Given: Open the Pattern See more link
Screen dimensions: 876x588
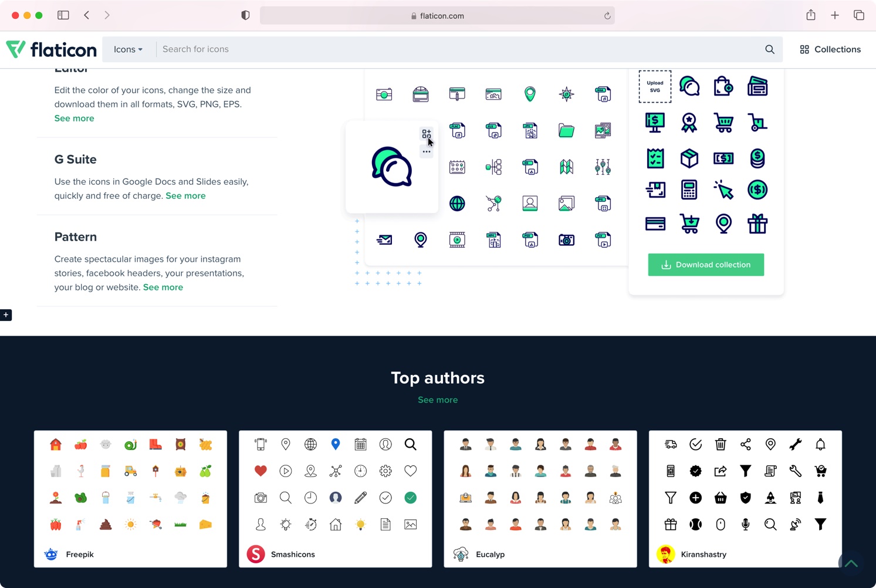Looking at the screenshot, I should [x=163, y=288].
